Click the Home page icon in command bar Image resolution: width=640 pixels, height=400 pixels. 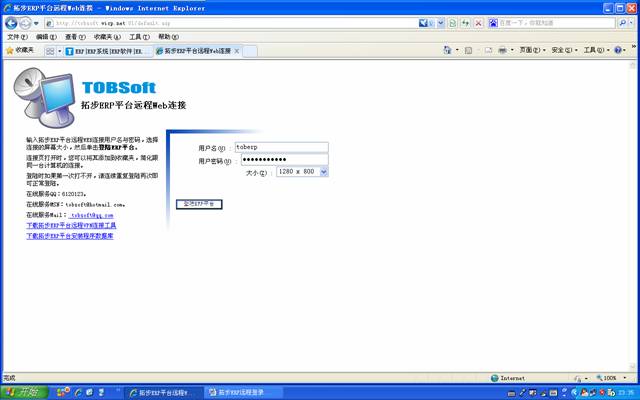click(x=449, y=50)
